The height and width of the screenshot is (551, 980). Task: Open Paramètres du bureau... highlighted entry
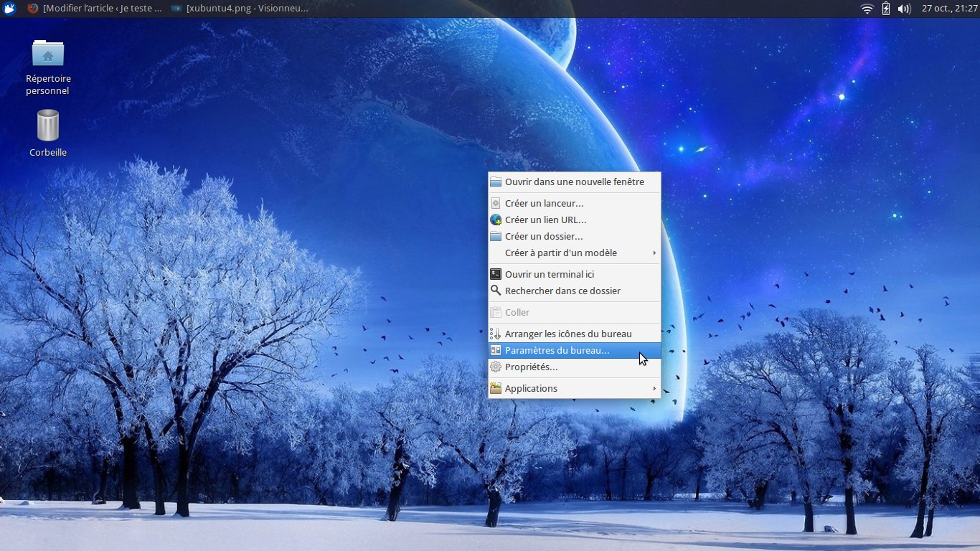click(x=574, y=350)
